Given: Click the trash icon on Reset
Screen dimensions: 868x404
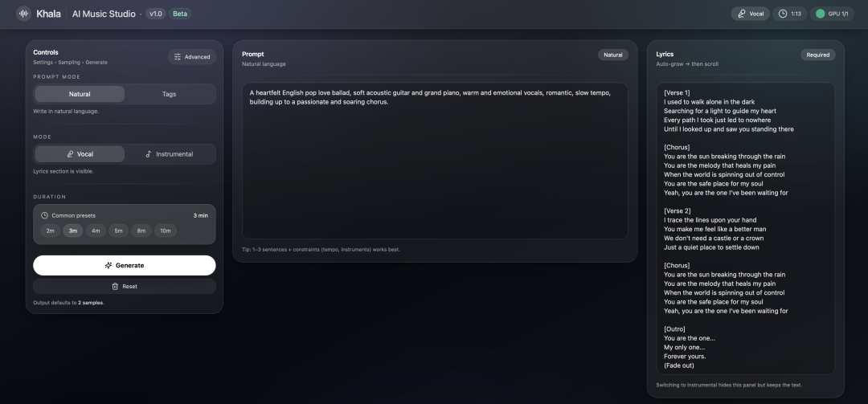Looking at the screenshot, I should click(115, 287).
